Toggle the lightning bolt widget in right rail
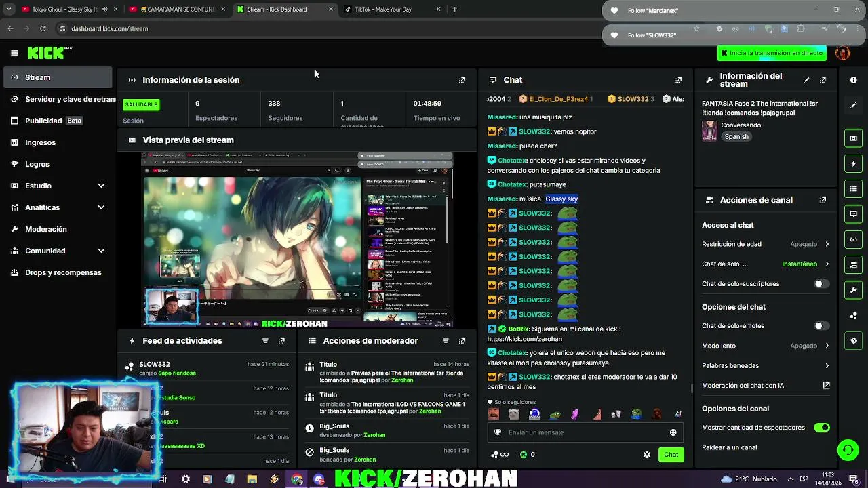Viewport: 868px width, 488px height. pos(853,163)
